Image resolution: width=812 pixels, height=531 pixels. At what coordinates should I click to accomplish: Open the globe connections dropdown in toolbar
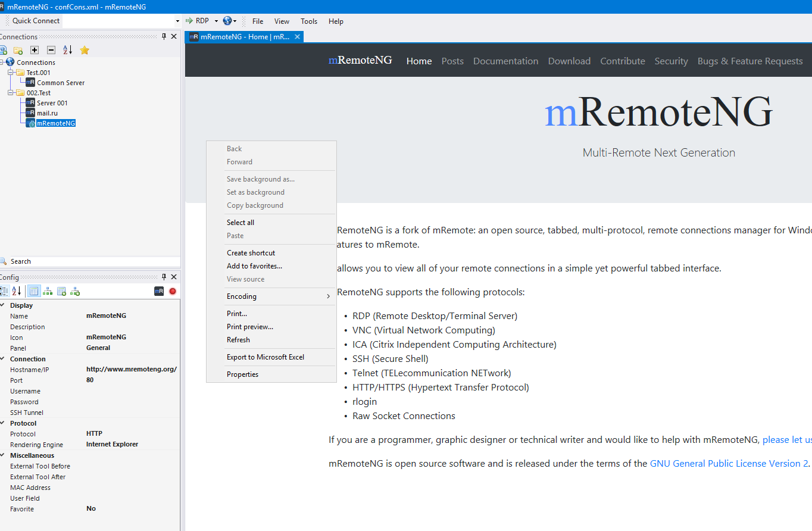(230, 21)
